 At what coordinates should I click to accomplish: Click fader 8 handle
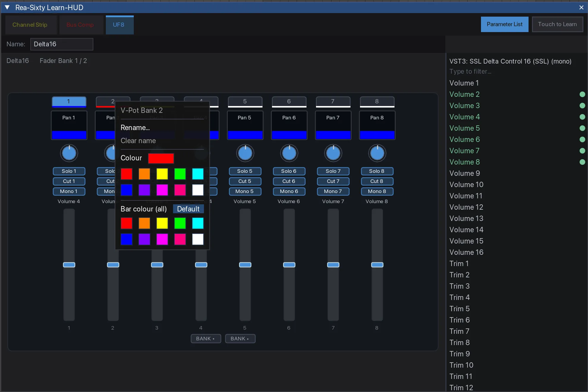pos(377,265)
